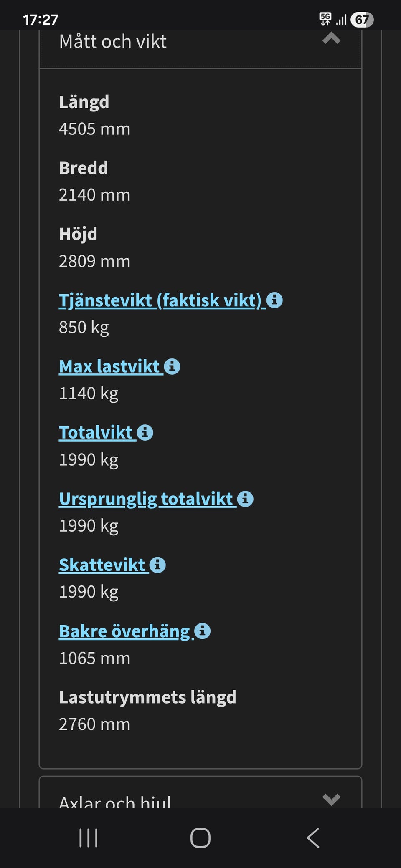Tap info icon beside Max lastvikt

click(172, 366)
